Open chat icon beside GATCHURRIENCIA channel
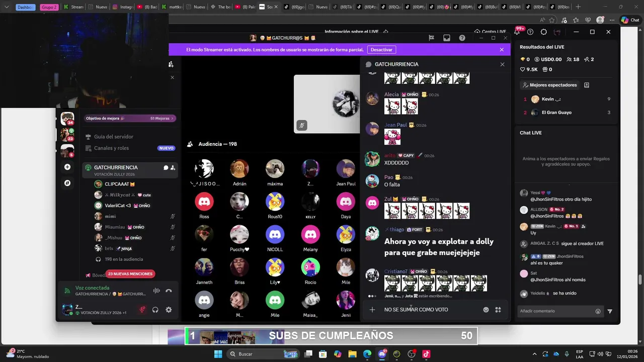 click(166, 168)
